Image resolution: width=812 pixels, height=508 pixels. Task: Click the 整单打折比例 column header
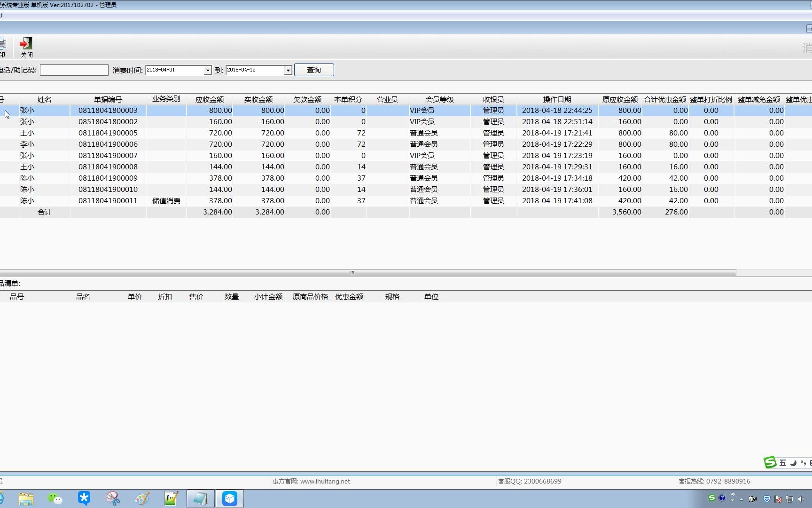(711, 99)
